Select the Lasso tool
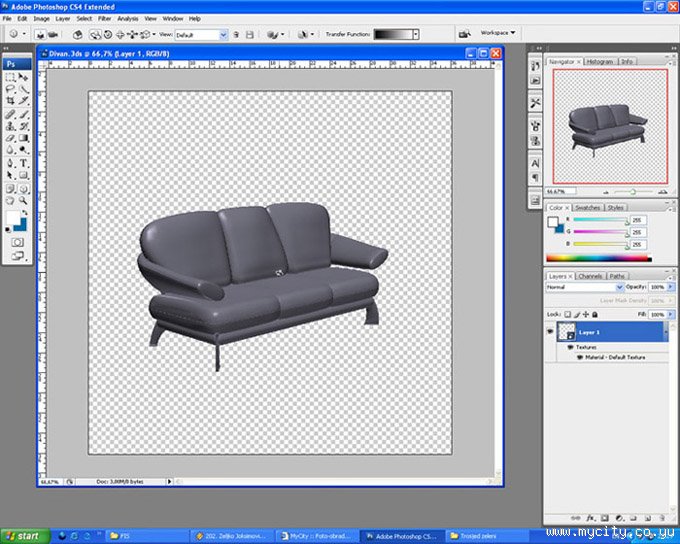This screenshot has height=544, width=680. click(x=11, y=88)
